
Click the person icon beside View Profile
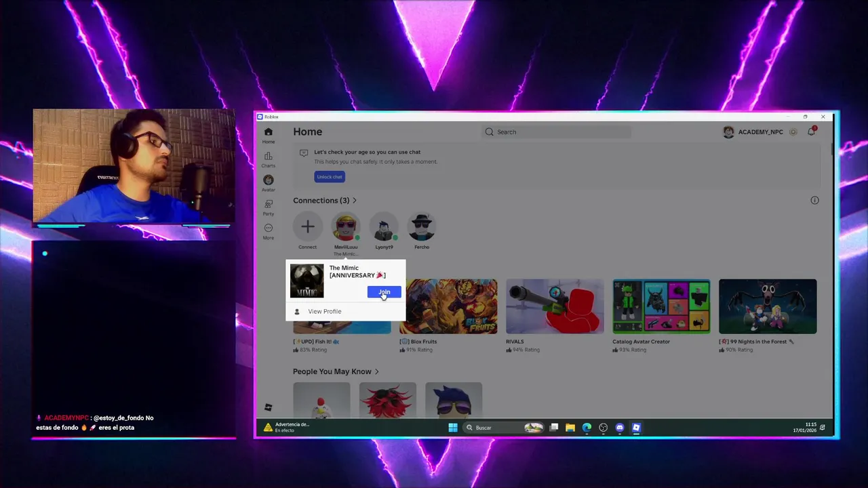(x=297, y=312)
